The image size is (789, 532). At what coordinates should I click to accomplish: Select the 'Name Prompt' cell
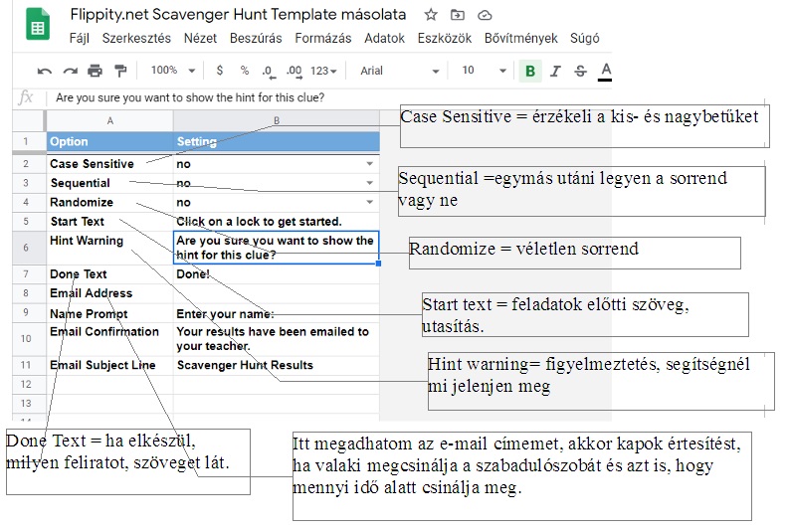coord(109,314)
